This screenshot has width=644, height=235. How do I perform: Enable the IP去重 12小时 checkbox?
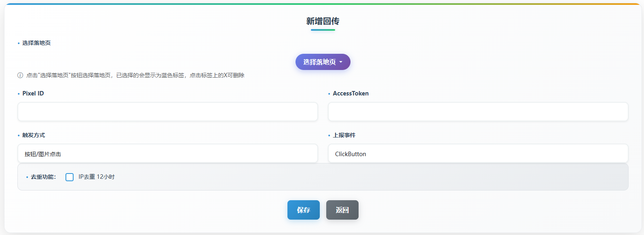[x=70, y=177]
